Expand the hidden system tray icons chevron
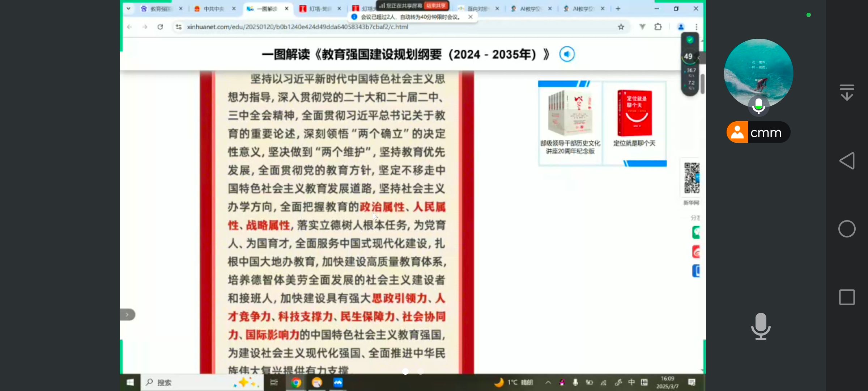This screenshot has width=868, height=391. (548, 382)
